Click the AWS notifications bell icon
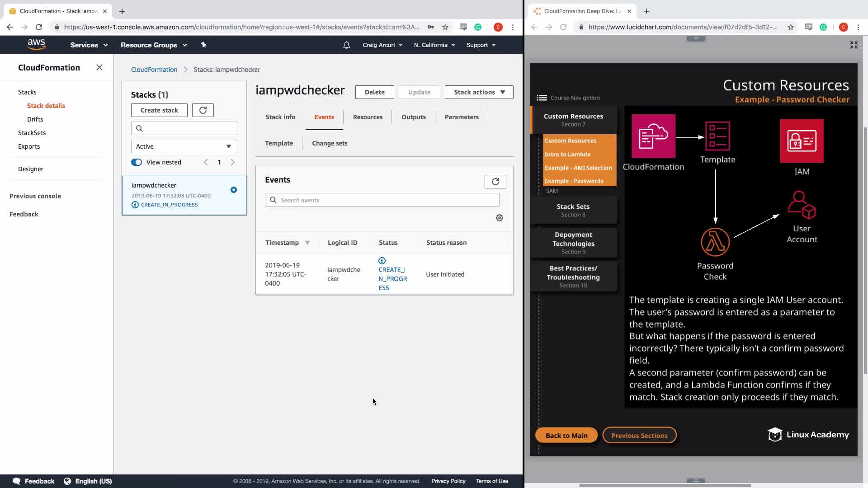 point(346,45)
